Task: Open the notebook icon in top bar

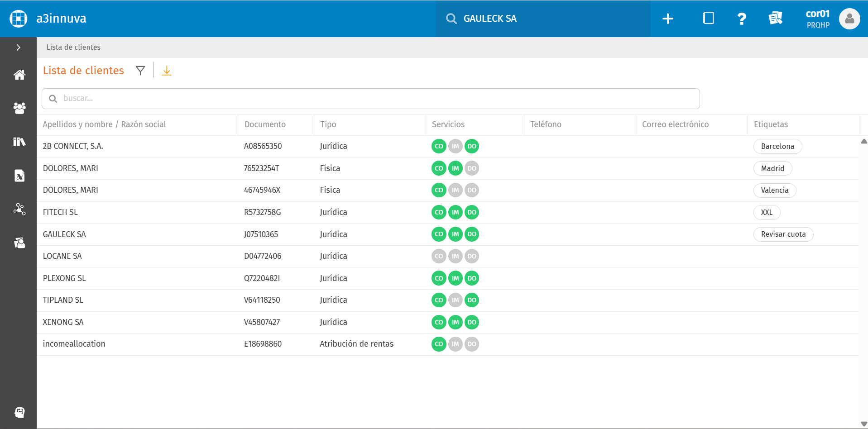Action: [708, 18]
